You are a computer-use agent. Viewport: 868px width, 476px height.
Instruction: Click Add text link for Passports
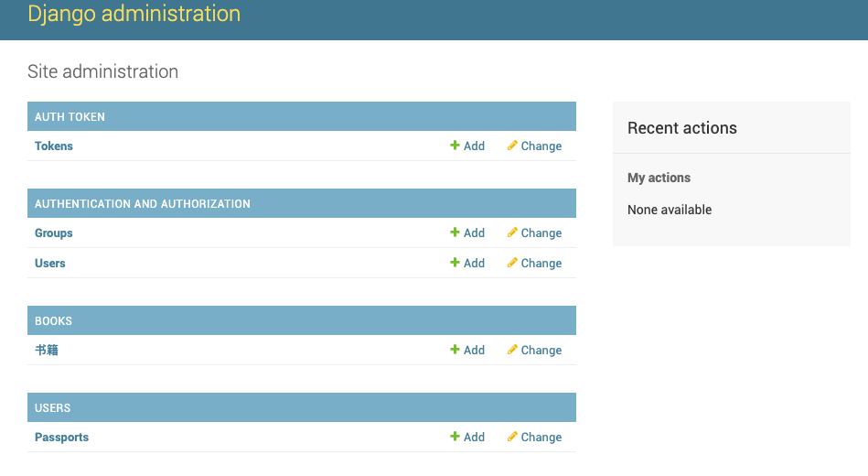point(474,438)
